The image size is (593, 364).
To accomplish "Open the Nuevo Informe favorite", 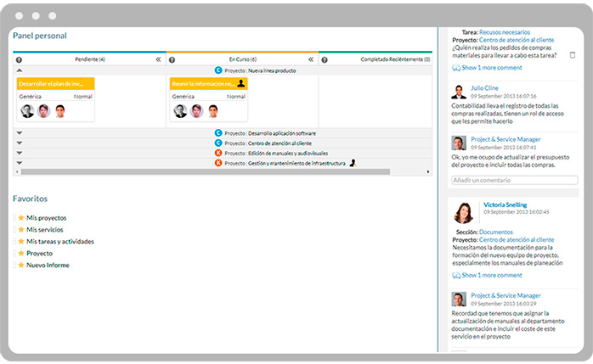I will coord(48,266).
